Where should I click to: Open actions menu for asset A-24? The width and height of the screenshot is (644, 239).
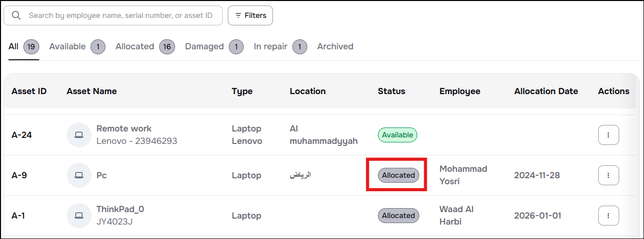[x=608, y=135]
